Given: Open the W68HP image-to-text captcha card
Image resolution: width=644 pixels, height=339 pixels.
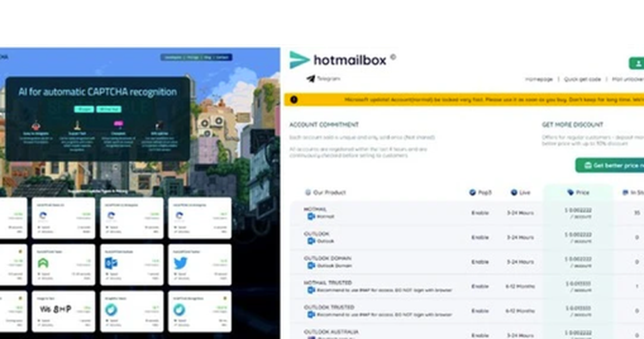Looking at the screenshot, I should point(64,311).
